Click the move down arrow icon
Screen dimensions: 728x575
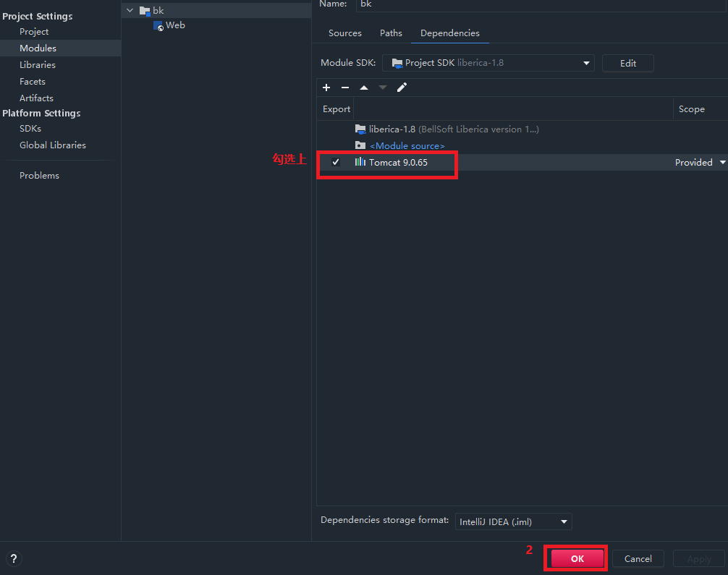(383, 88)
